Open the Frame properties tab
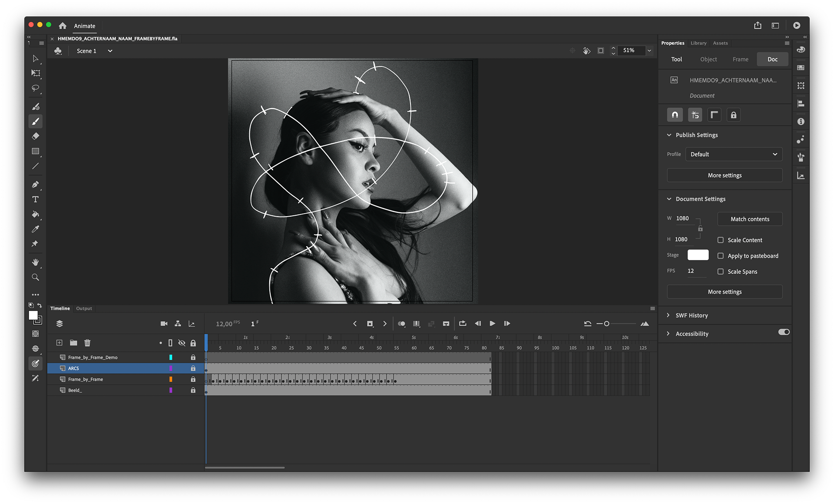 click(740, 59)
